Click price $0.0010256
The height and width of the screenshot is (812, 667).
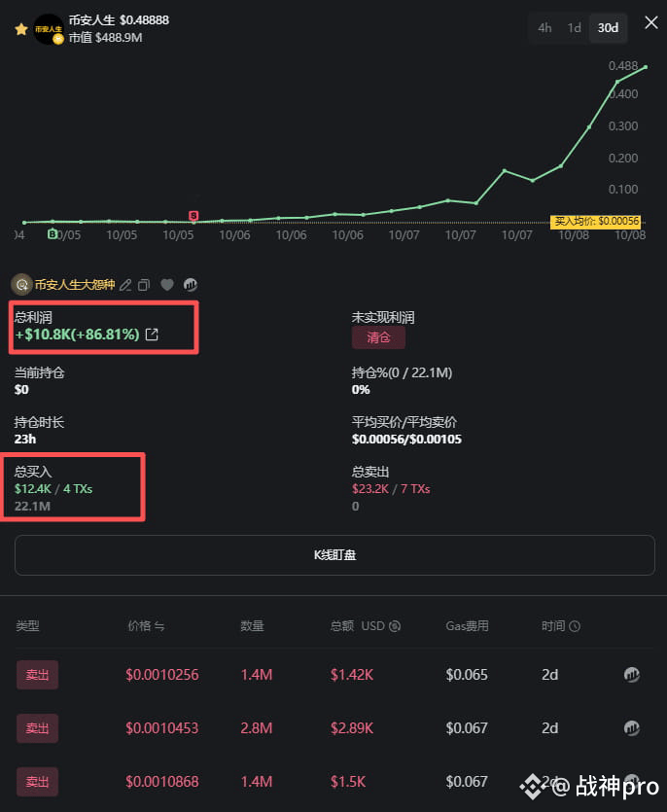click(162, 675)
